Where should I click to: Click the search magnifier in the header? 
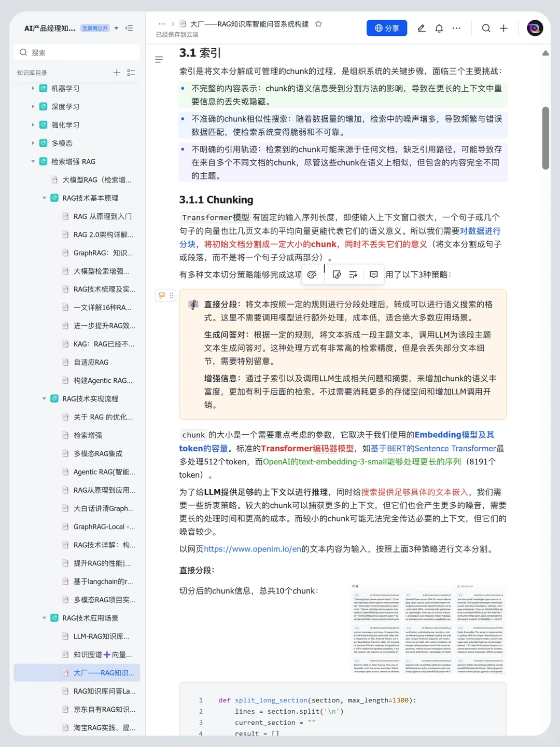pos(486,28)
